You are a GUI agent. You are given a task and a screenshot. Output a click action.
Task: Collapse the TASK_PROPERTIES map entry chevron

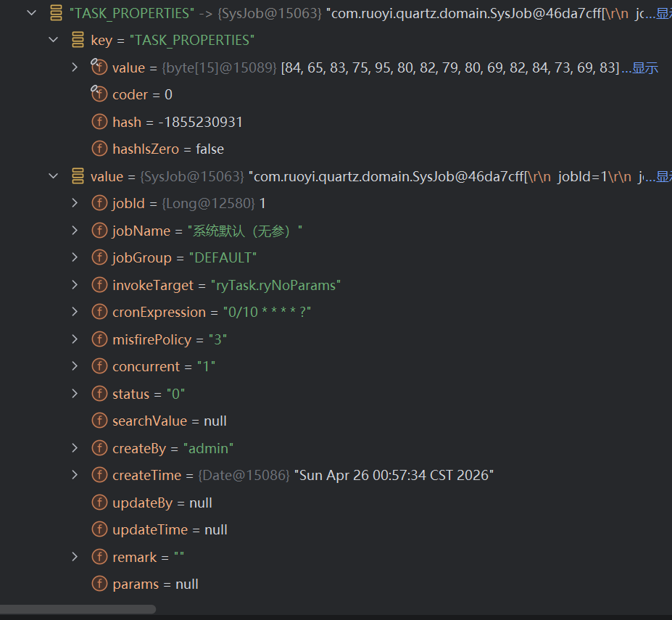pyautogui.click(x=31, y=13)
